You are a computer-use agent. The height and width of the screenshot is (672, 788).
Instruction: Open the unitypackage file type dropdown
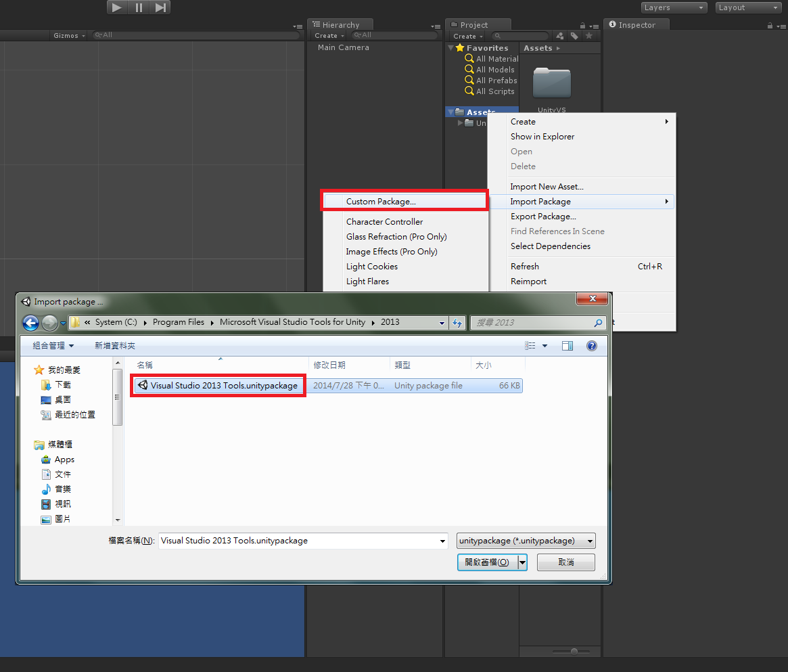tap(526, 541)
